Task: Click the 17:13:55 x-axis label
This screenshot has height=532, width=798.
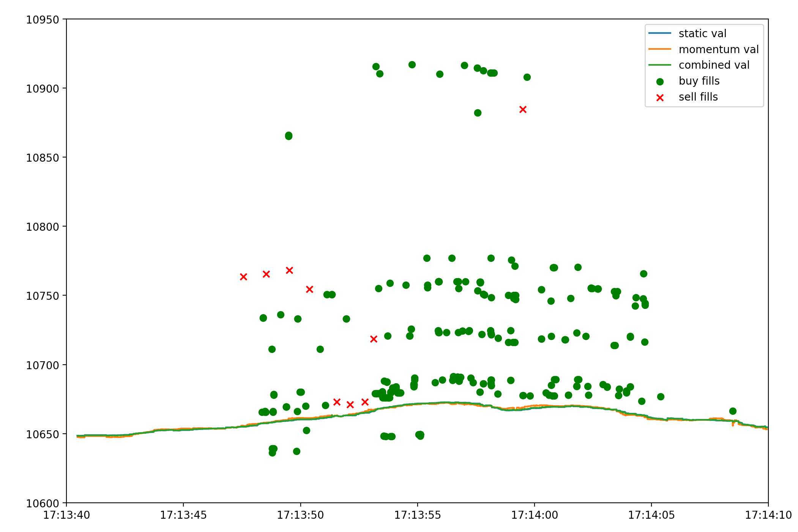Action: tap(418, 515)
